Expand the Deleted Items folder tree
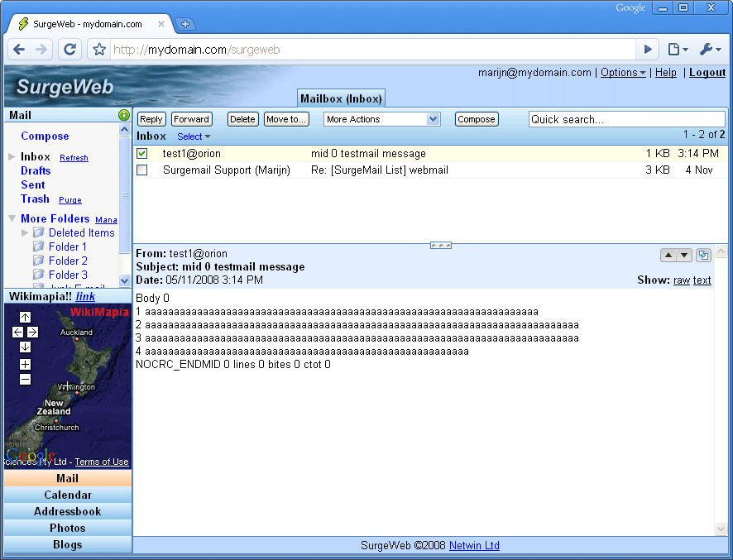 [26, 232]
